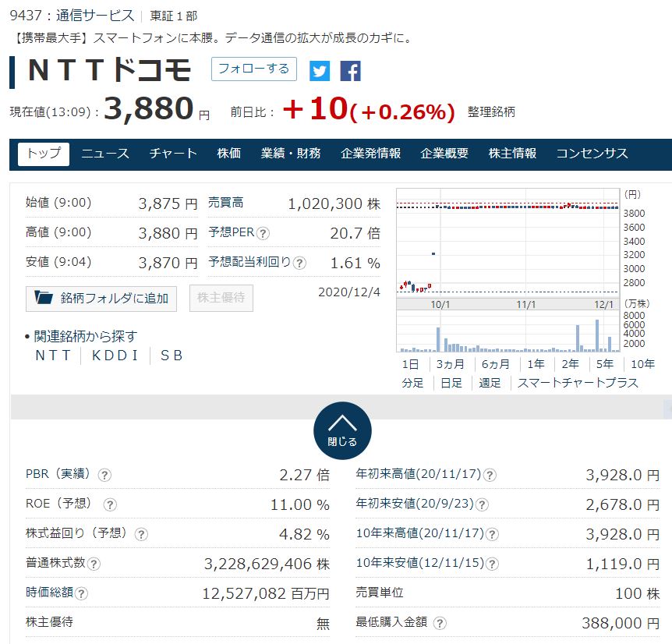The image size is (672, 644).
Task: Click help icon beside 株式益回り（予想）
Action: coord(141,534)
